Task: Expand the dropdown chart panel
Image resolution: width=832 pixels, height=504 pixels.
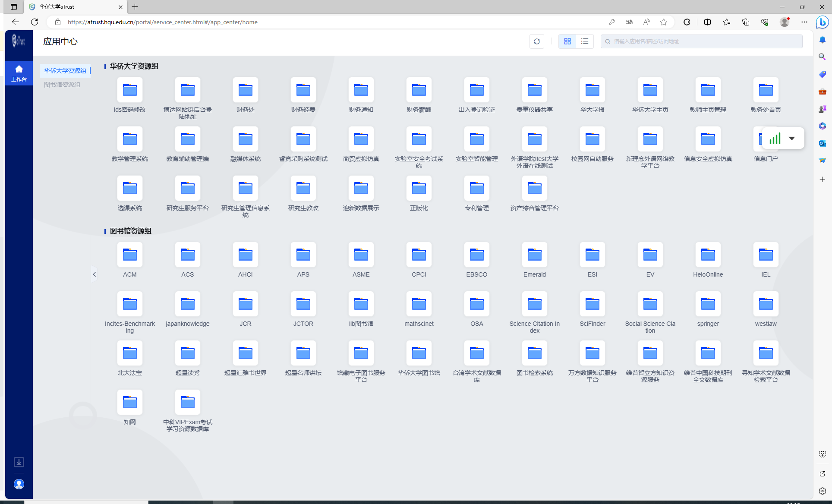Action: (791, 139)
